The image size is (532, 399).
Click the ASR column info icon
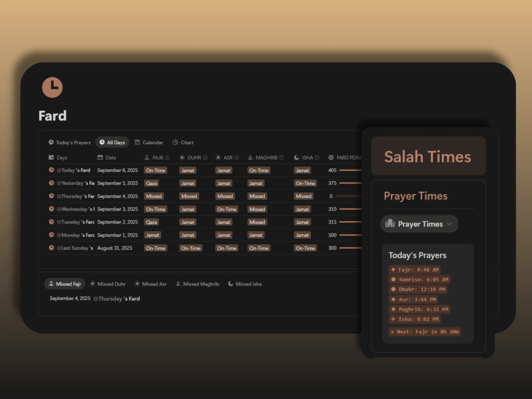click(x=237, y=158)
